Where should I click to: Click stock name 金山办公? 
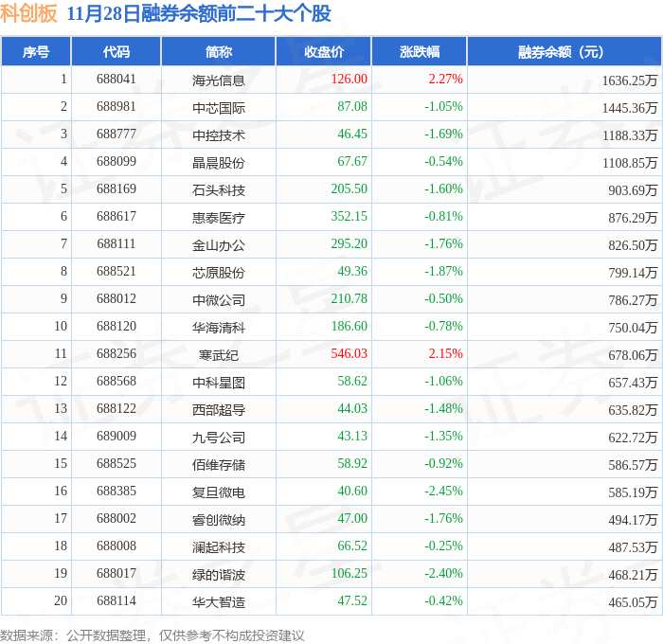point(219,245)
